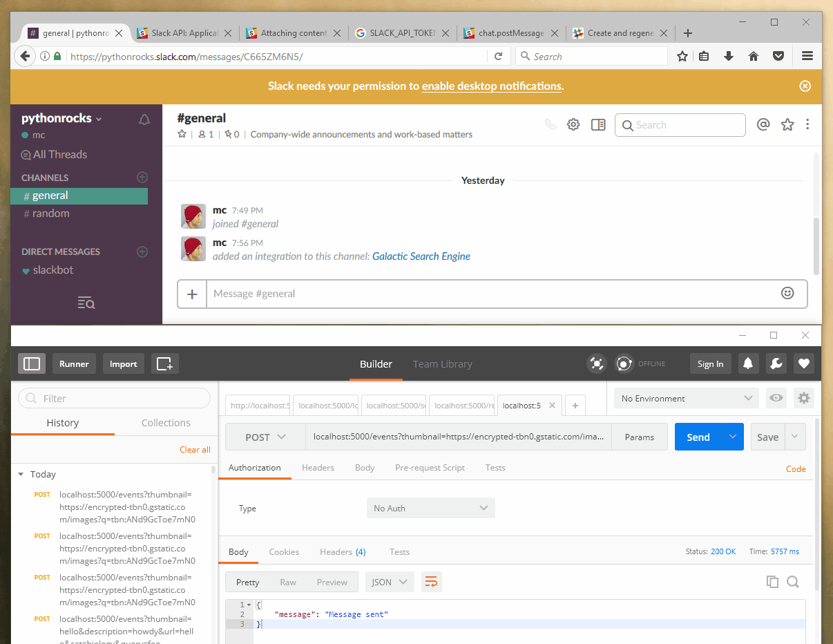Open the response Cookies tab
This screenshot has height=644, width=833.
(x=284, y=551)
